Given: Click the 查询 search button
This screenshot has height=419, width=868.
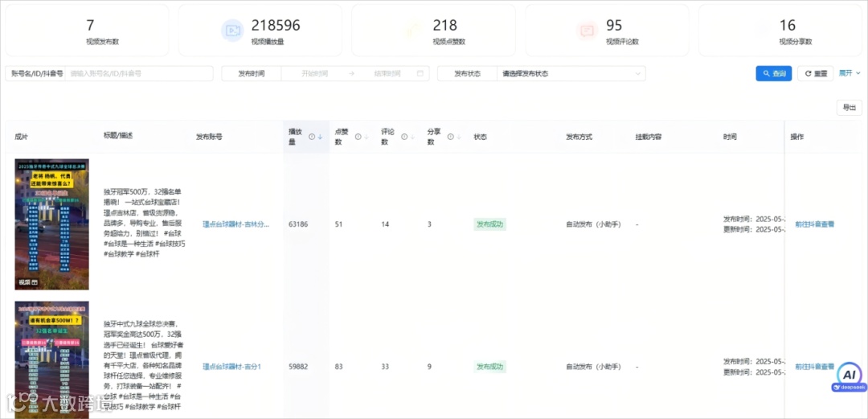Looking at the screenshot, I should (774, 73).
